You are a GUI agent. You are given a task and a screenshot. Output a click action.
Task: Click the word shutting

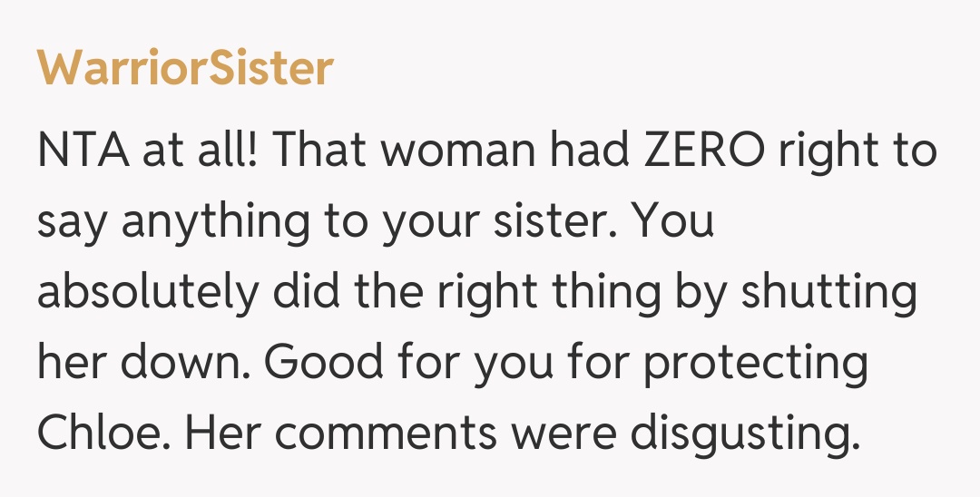(829, 293)
